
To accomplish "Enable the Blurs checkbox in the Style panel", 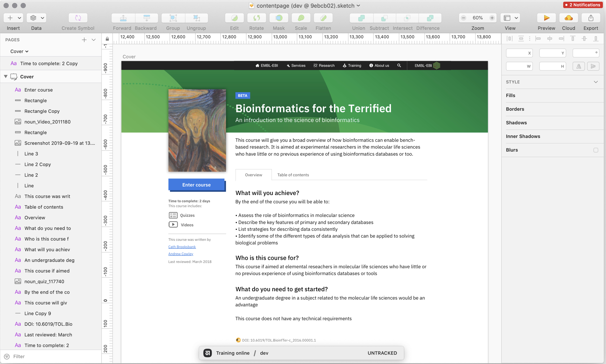I will 596,150.
